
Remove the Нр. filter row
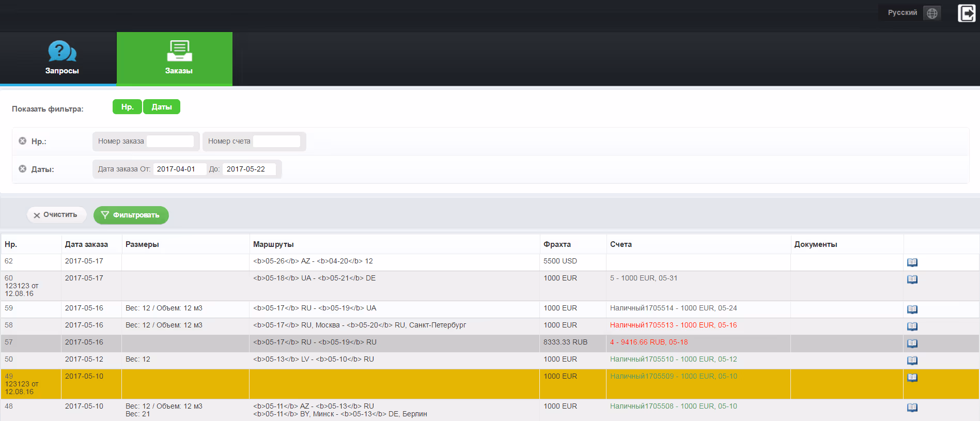pos(22,141)
